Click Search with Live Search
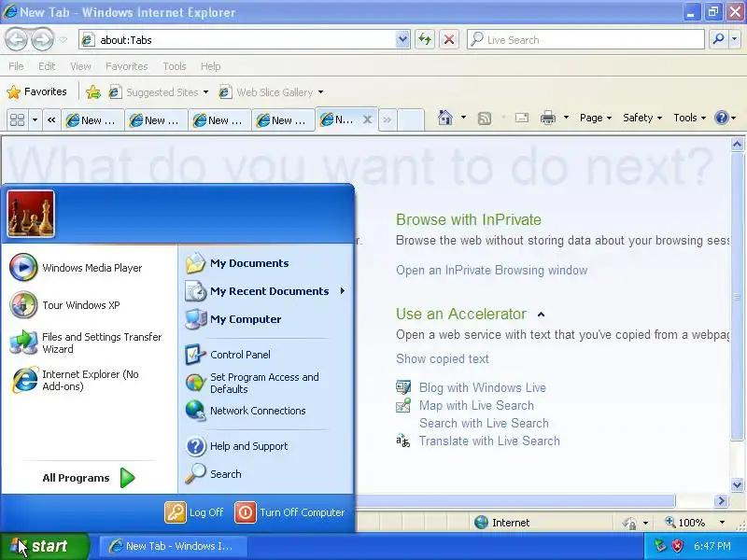 pos(484,423)
